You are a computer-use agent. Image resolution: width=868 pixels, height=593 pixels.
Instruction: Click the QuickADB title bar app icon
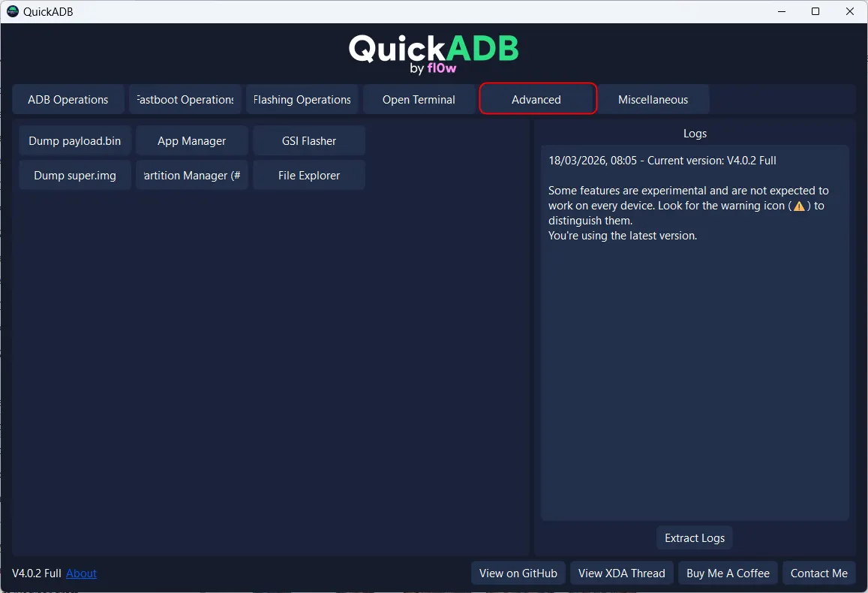pyautogui.click(x=12, y=11)
